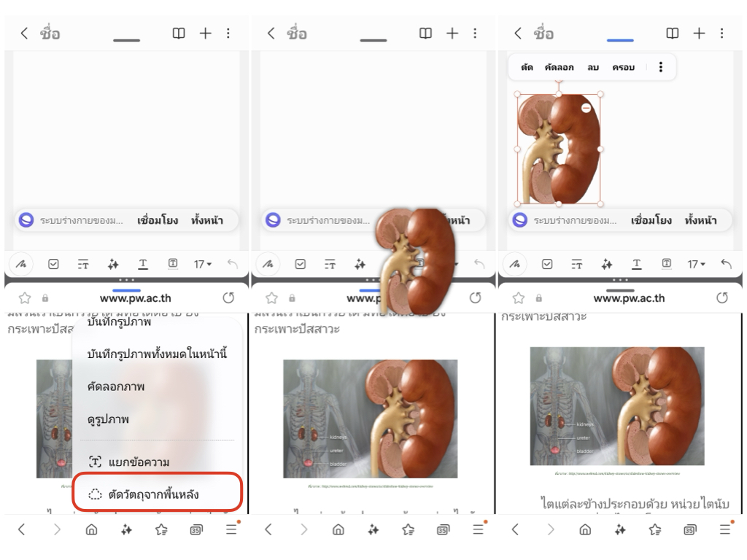
Task: Click the rotate handle above the selected kidney image
Action: [x=559, y=82]
